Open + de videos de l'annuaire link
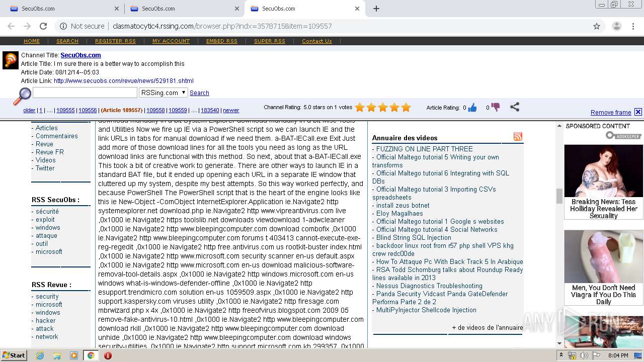This screenshot has width=644, height=362. coord(487,327)
